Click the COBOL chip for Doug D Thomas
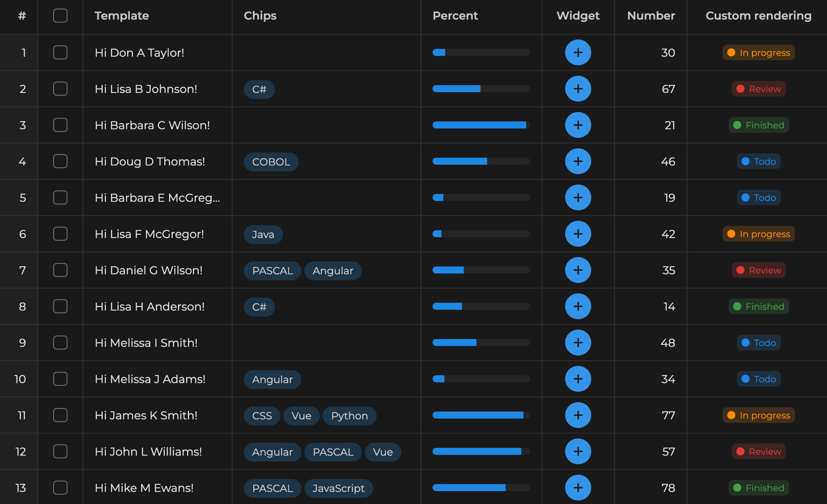This screenshot has width=827, height=504. pos(271,162)
